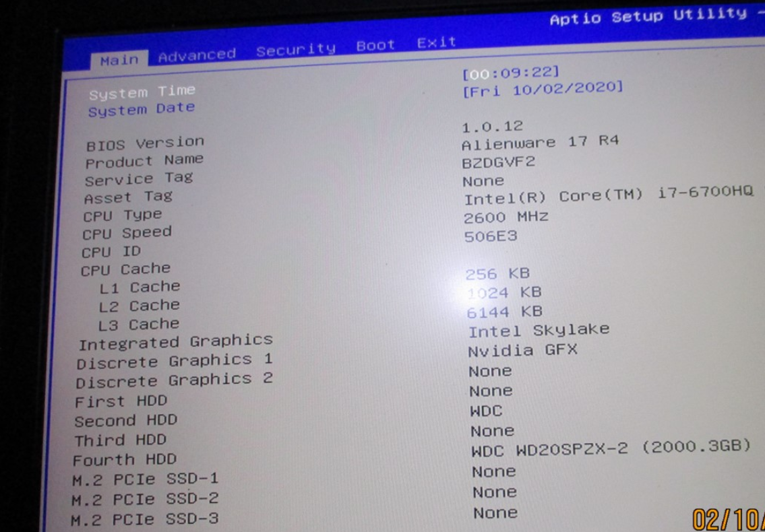This screenshot has height=532, width=765.
Task: Click the L2 Cache label
Action: (139, 306)
